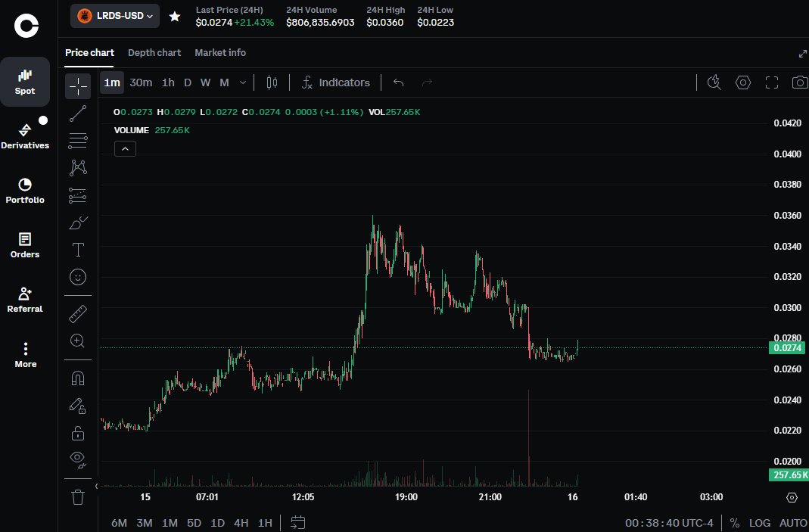Open the Referral page

click(x=25, y=300)
